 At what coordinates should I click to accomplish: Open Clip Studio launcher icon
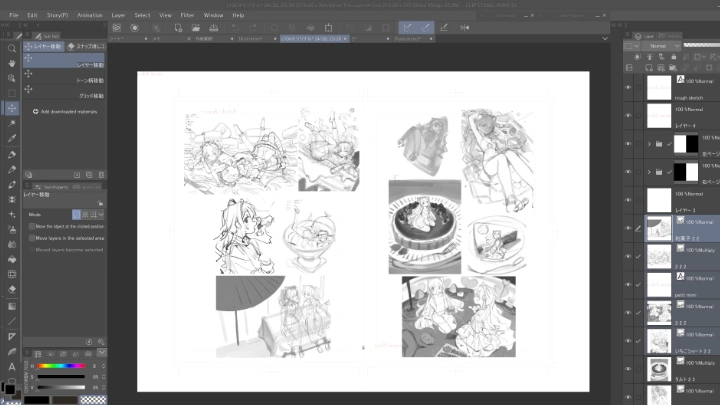pyautogui.click(x=117, y=28)
